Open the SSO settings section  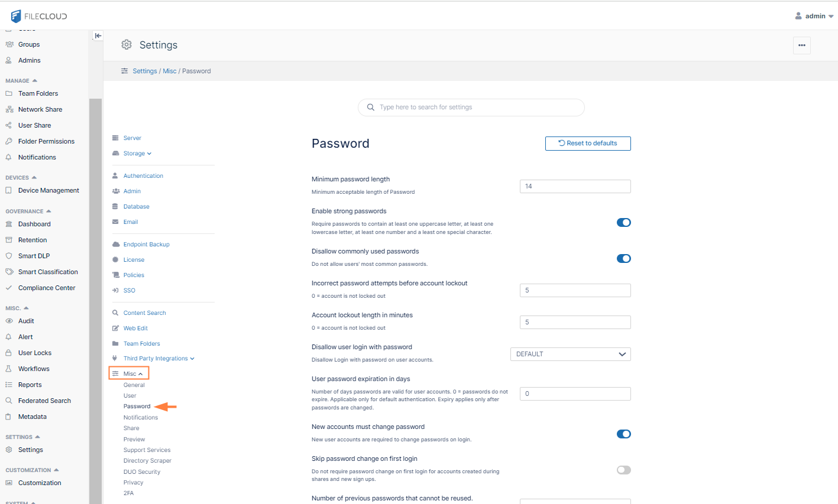pos(128,290)
